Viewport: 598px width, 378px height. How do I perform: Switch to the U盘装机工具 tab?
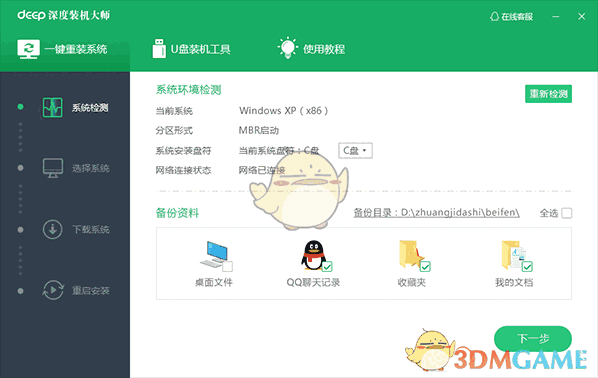[191, 49]
